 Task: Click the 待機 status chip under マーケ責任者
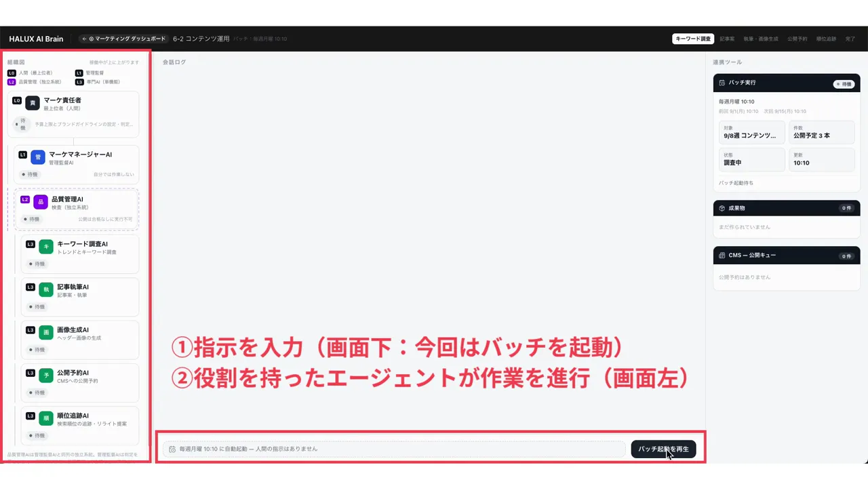(22, 124)
